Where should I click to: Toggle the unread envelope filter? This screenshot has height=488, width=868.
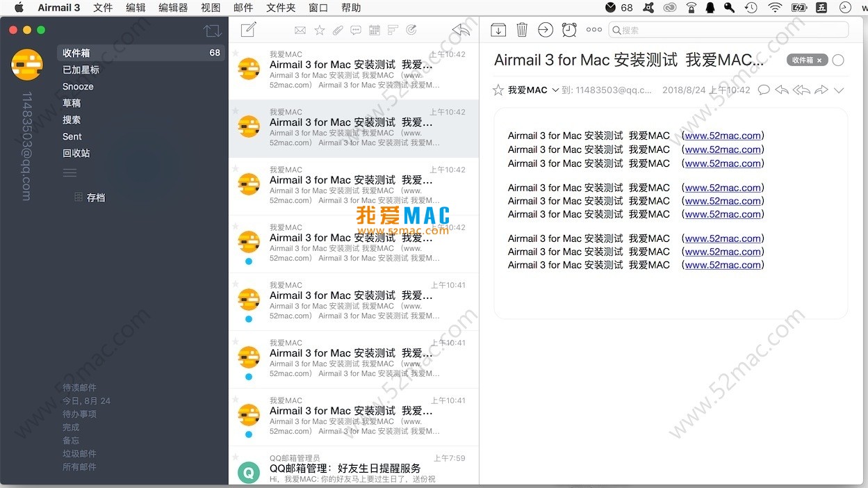click(x=300, y=30)
